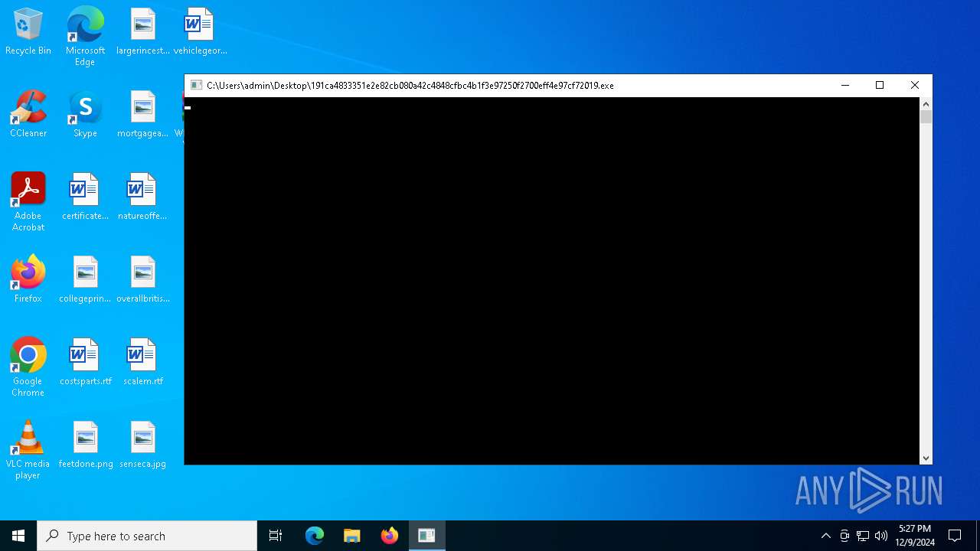Select the collegeprin image file icon

(x=85, y=279)
